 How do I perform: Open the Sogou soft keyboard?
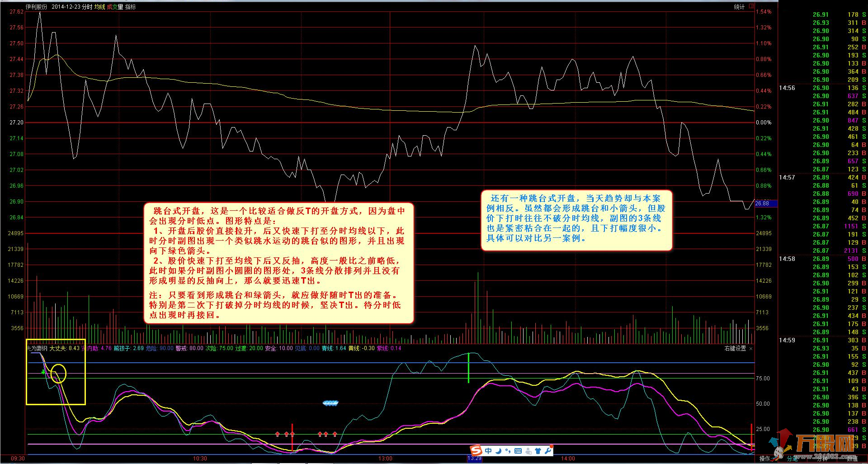[x=518, y=451]
